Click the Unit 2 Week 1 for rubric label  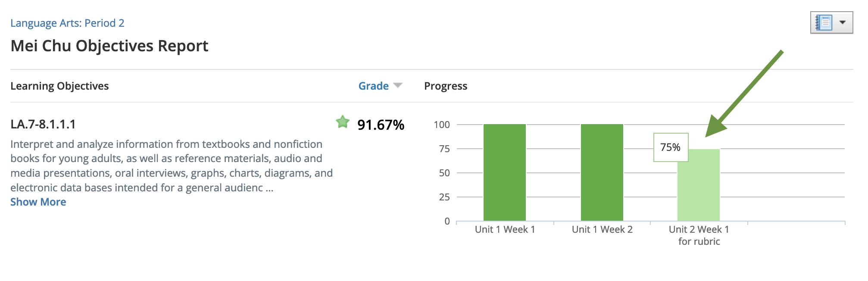click(699, 235)
